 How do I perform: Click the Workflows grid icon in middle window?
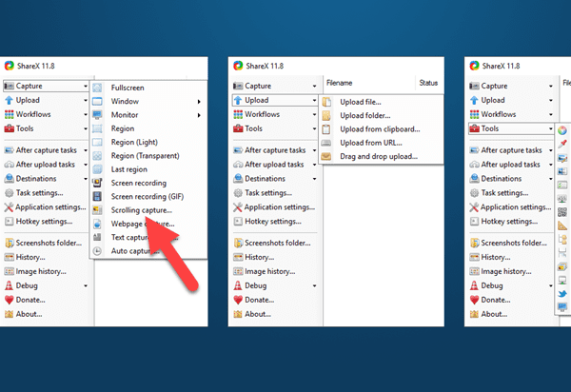click(238, 114)
